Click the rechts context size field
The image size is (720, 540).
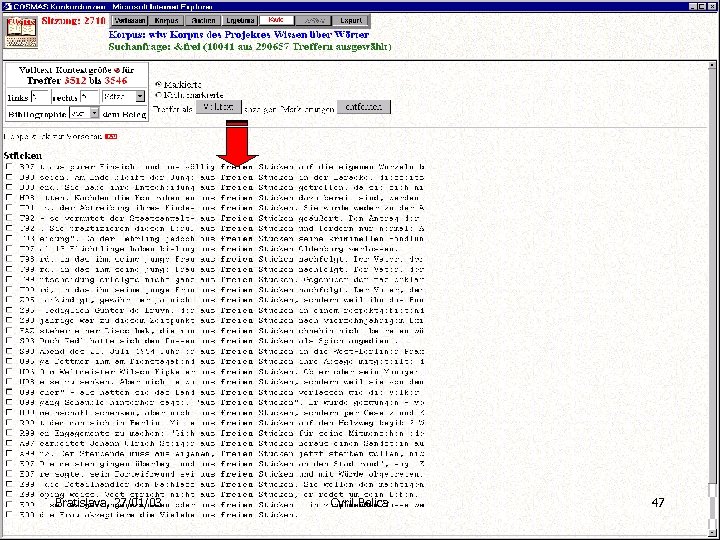click(x=90, y=97)
